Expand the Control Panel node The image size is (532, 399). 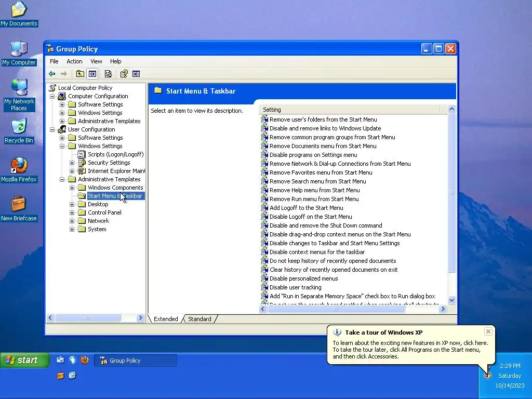click(72, 212)
